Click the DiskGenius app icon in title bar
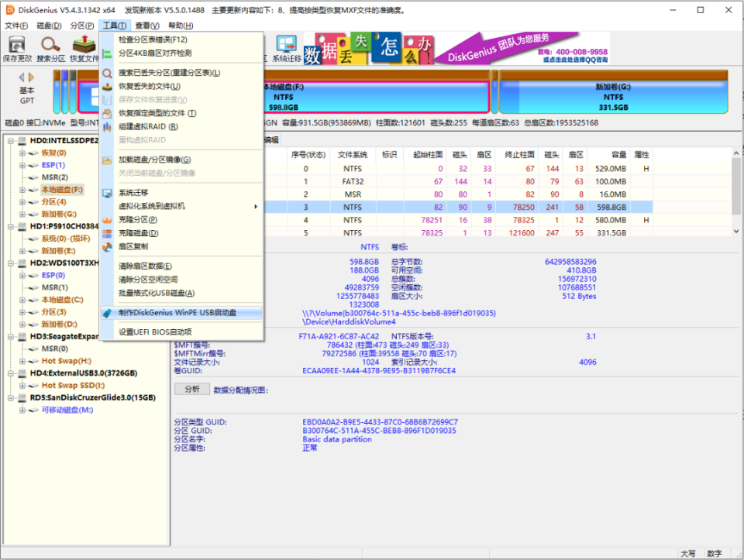This screenshot has height=560, width=744. (10, 9)
